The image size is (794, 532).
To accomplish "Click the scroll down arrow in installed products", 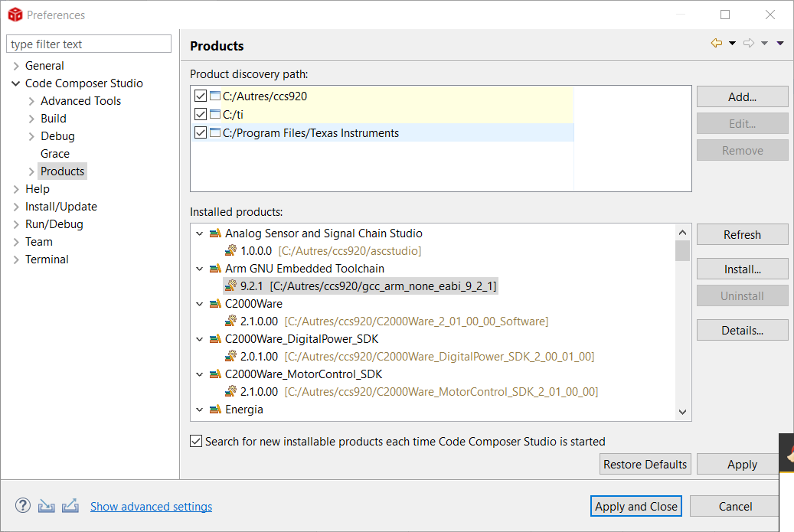I will click(683, 412).
